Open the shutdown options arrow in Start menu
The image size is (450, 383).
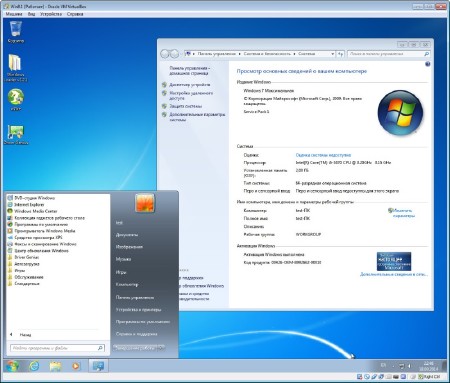click(161, 348)
